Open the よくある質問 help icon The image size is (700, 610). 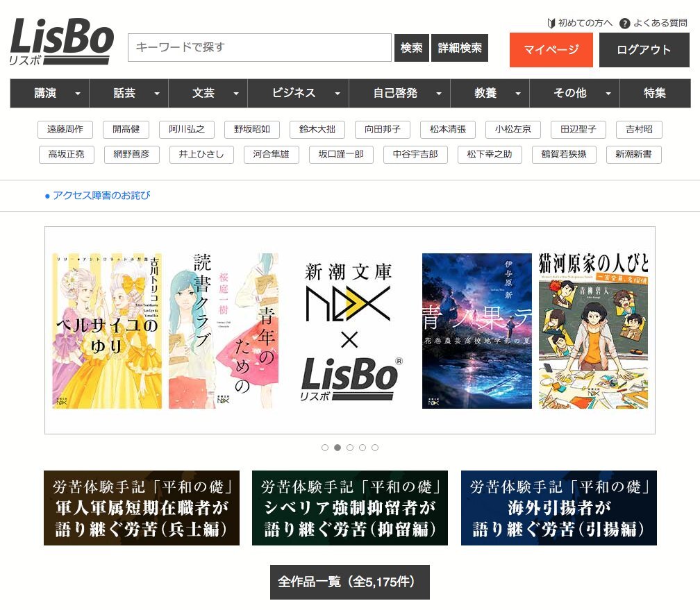pyautogui.click(x=624, y=23)
